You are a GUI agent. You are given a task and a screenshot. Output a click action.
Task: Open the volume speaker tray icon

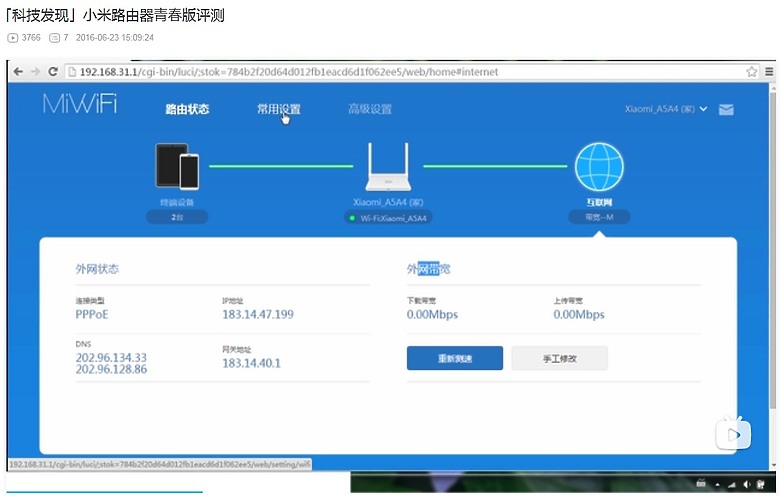click(x=746, y=484)
